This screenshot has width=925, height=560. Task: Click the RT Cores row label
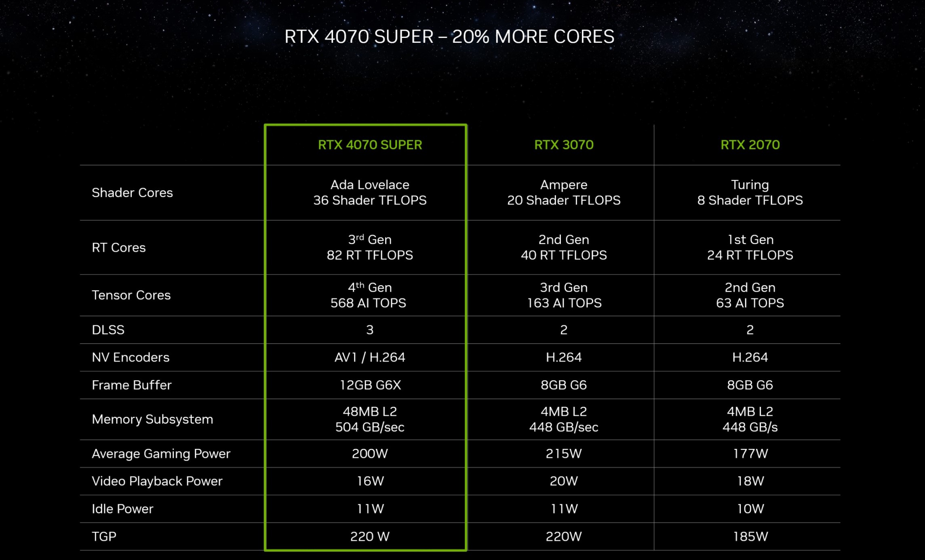[x=118, y=248]
